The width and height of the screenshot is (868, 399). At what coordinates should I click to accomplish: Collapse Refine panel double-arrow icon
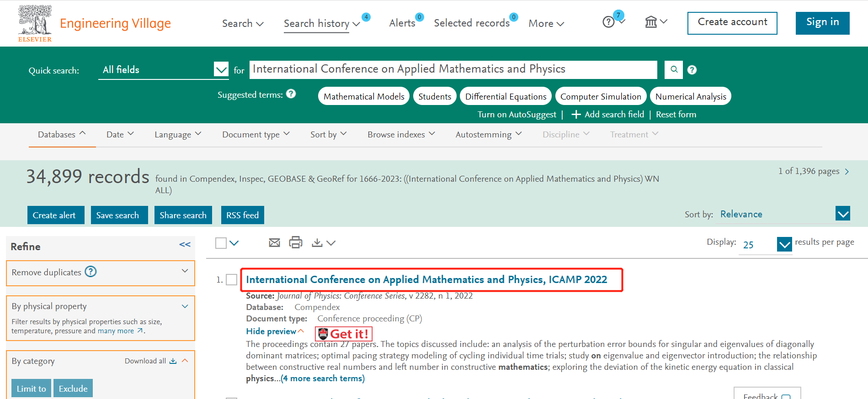click(x=185, y=245)
